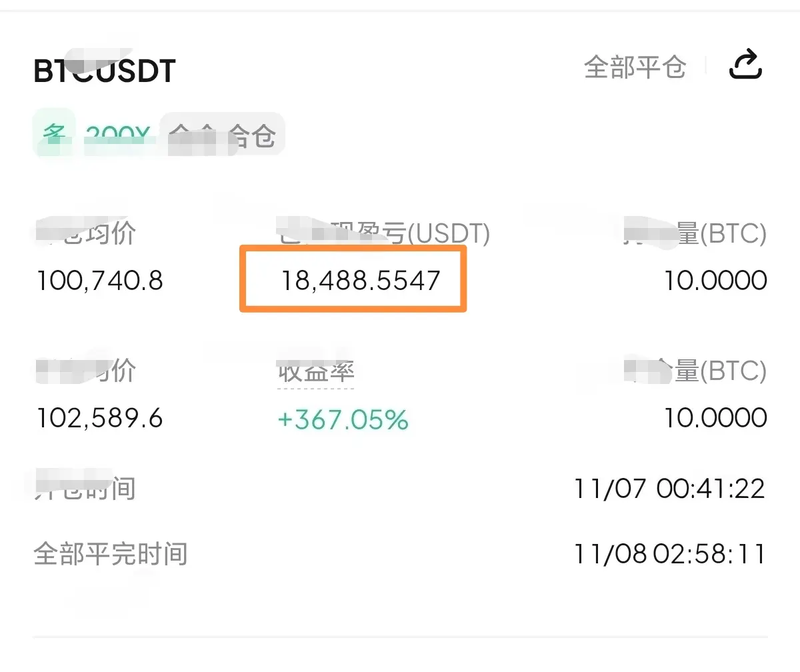Tap the second 10.0000 BTC quantity
The image size is (800, 672).
(x=715, y=418)
